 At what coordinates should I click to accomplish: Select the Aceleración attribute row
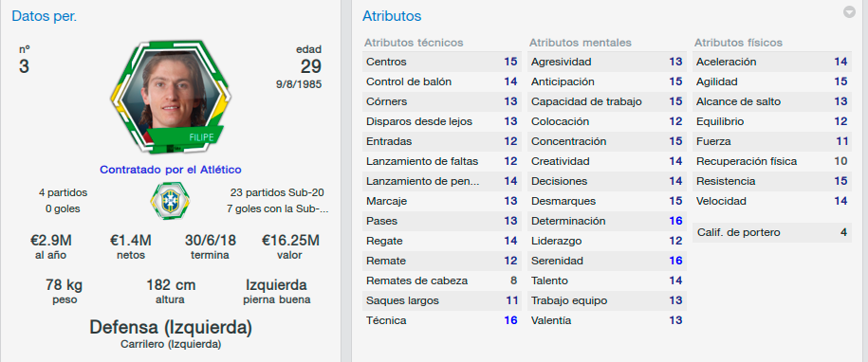click(x=771, y=62)
